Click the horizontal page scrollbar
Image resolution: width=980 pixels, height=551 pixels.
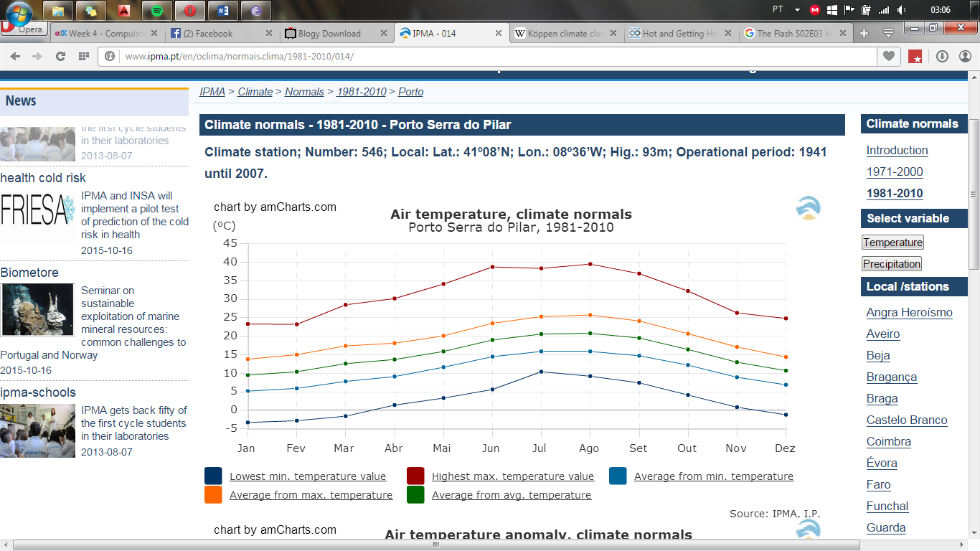point(436,545)
